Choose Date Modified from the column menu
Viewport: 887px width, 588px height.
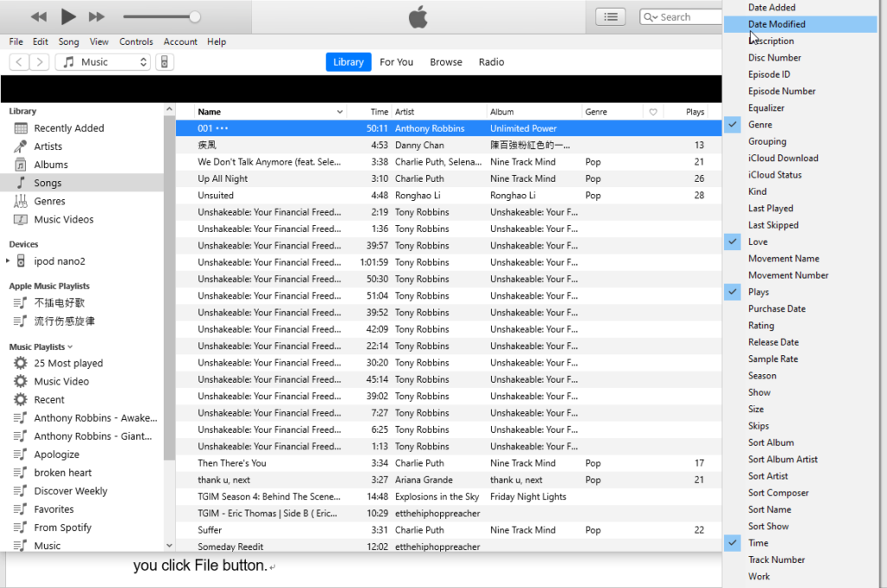point(776,24)
